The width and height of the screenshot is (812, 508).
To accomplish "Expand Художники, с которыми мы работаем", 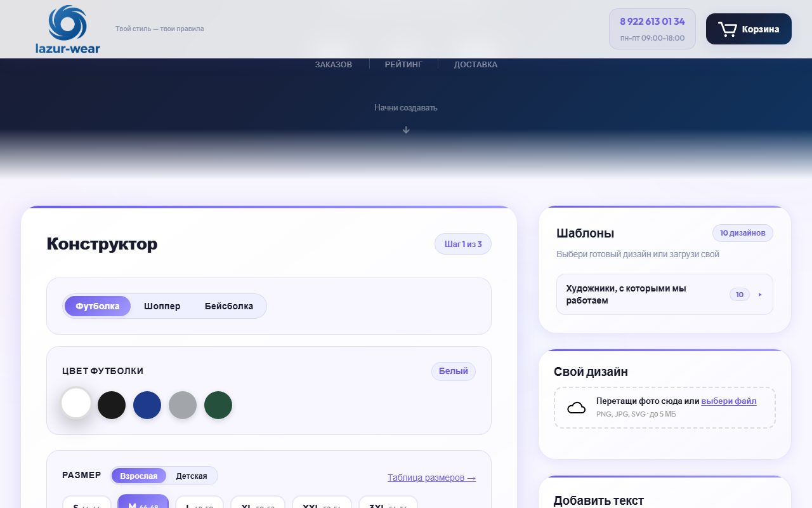I will [665, 295].
